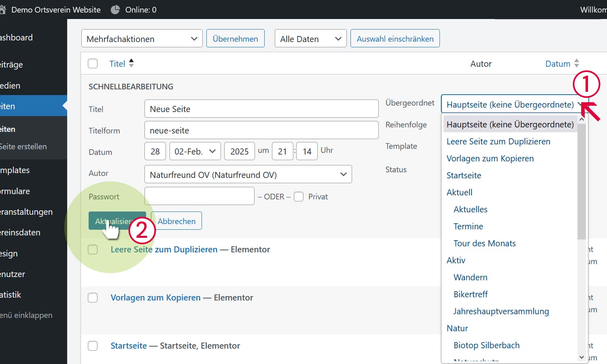Screen dimensions: 607x364
Task: Open the Startseite page link
Action: 129,346
